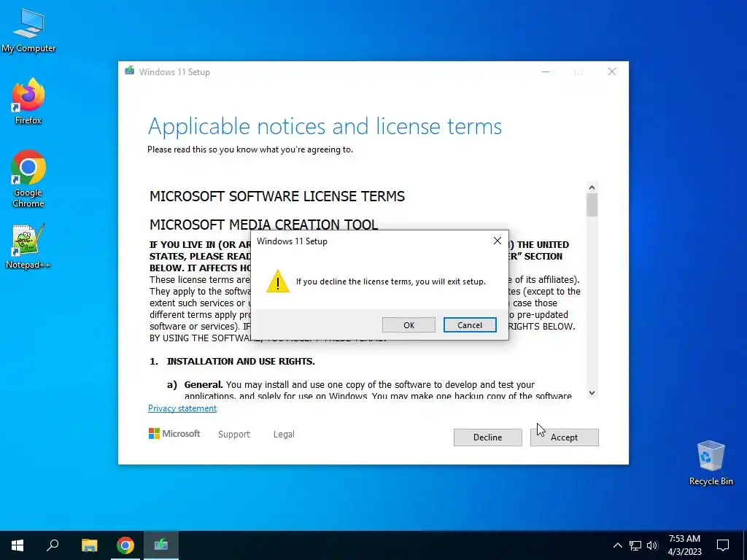Click OK to exit setup
Image resolution: width=747 pixels, height=560 pixels.
coord(409,324)
